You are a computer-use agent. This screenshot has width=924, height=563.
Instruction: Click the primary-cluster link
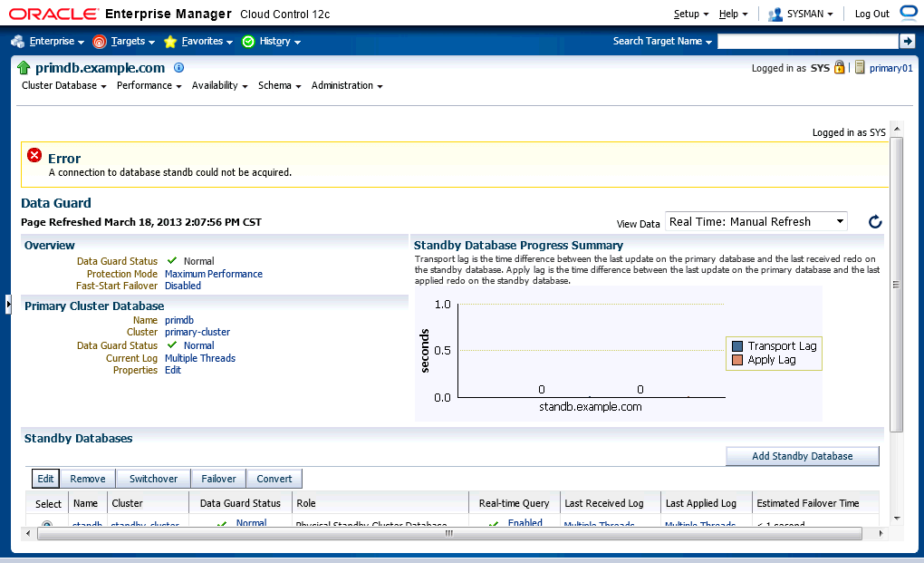[x=197, y=332]
